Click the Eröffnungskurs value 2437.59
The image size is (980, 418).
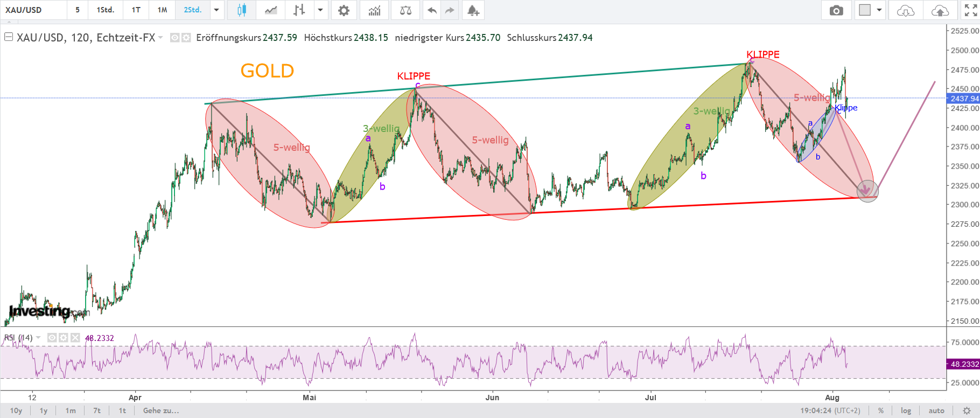point(280,38)
